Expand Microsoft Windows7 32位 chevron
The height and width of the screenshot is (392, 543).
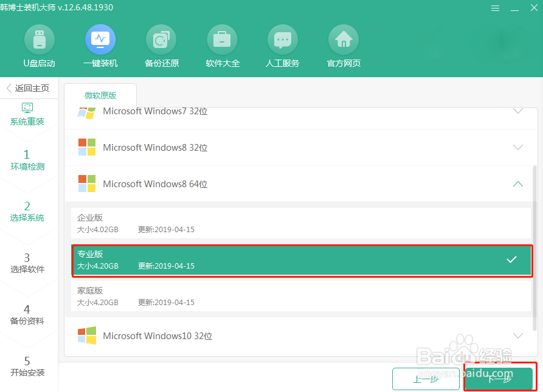(x=517, y=111)
